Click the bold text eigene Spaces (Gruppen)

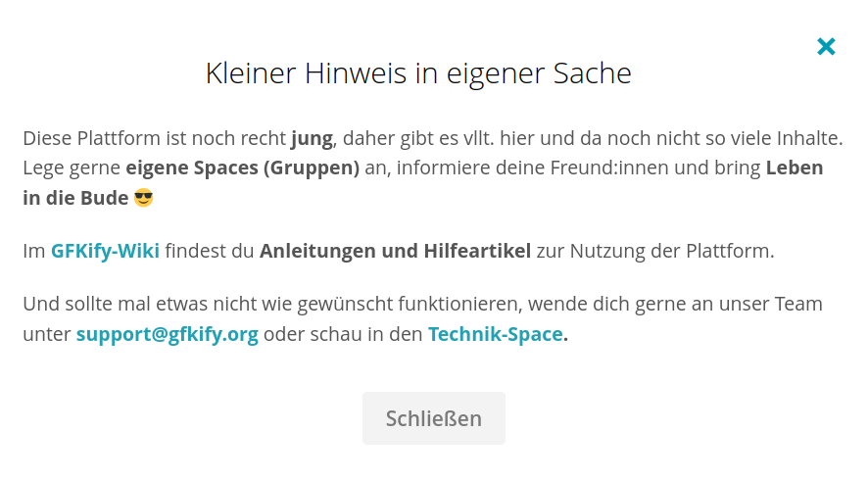coord(242,168)
